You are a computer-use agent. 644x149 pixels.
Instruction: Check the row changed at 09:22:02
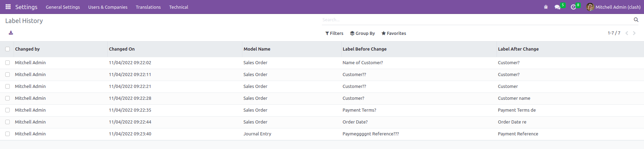tap(8, 63)
